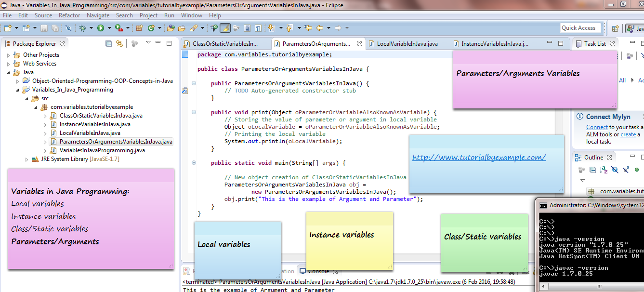Click the Run external tools icon
This screenshot has width=644, height=292.
(x=118, y=28)
